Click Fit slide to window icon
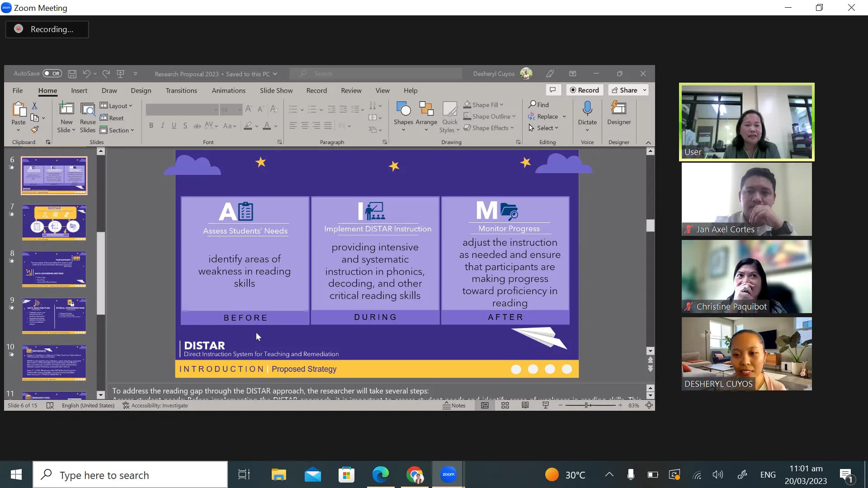The image size is (868, 488). (x=649, y=405)
